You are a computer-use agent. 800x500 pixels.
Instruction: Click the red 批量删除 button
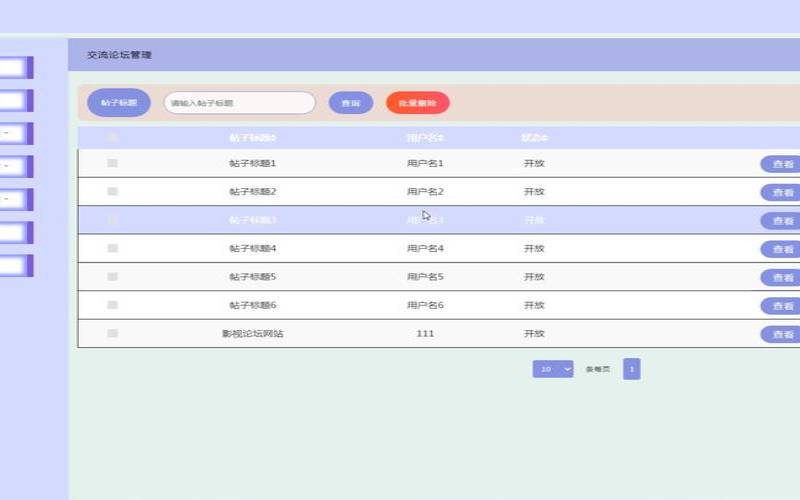417,103
